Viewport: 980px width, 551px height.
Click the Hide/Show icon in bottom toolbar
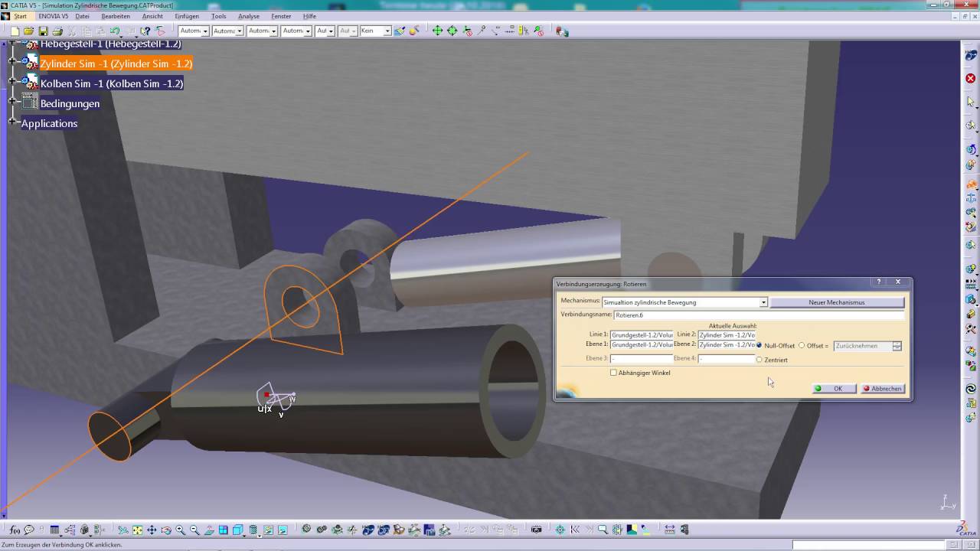(268, 530)
